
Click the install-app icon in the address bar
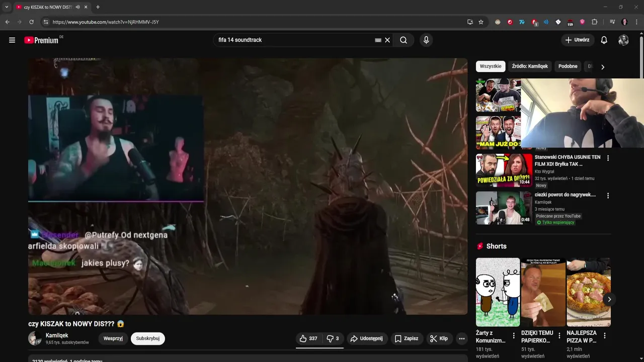pyautogui.click(x=470, y=22)
